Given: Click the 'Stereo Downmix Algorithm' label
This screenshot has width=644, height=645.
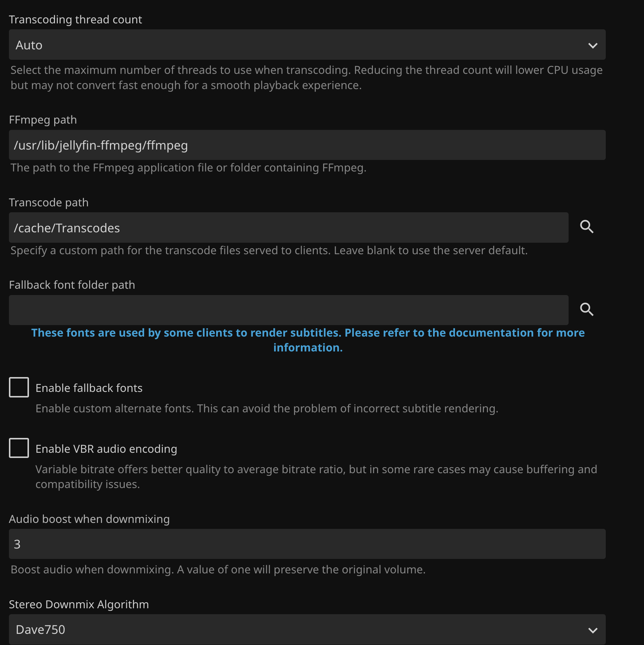Looking at the screenshot, I should tap(79, 604).
